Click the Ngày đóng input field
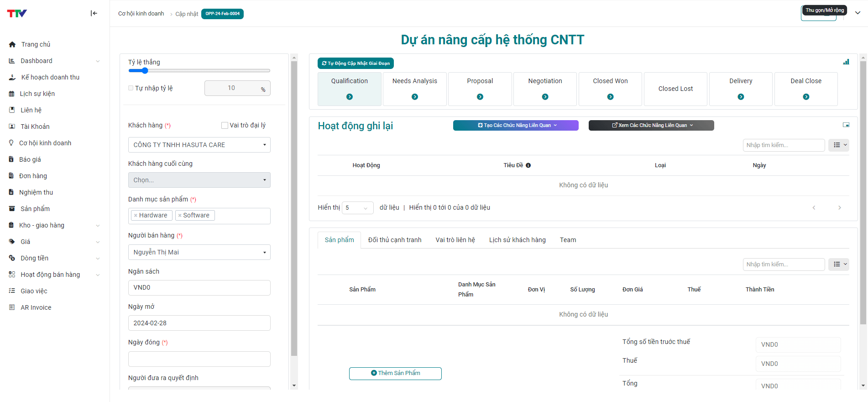This screenshot has width=868, height=402. (x=199, y=359)
